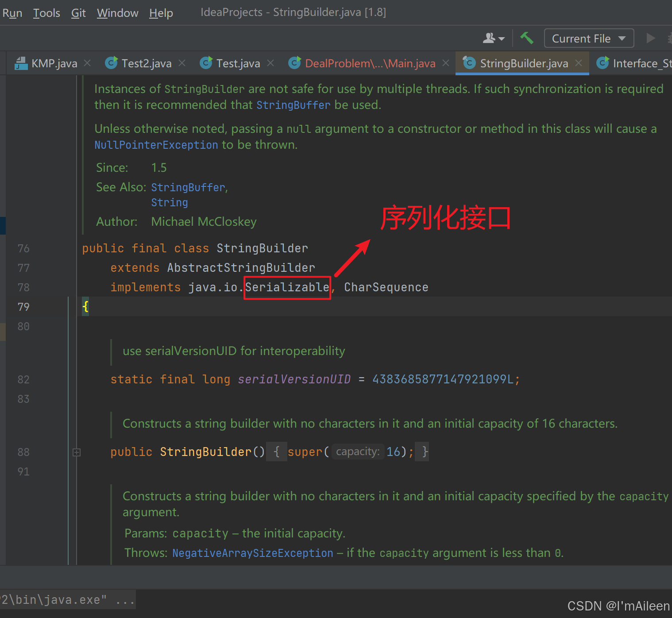Open the Window menu
This screenshot has height=618, width=672.
tap(118, 13)
